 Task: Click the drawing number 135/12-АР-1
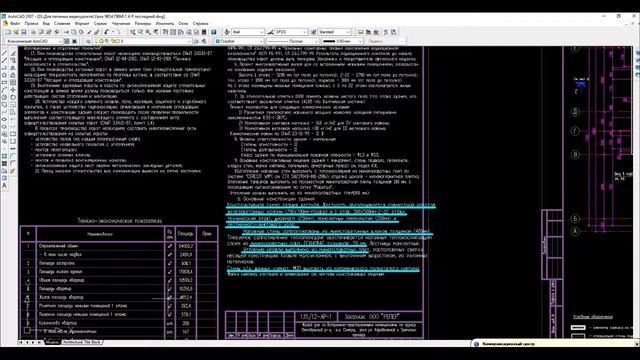(316, 316)
